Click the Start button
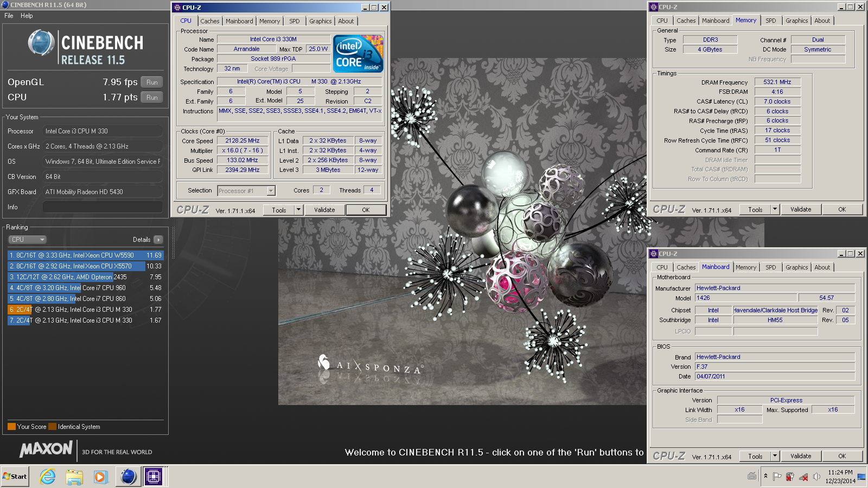Screen dimensions: 868x488 (x=15, y=477)
